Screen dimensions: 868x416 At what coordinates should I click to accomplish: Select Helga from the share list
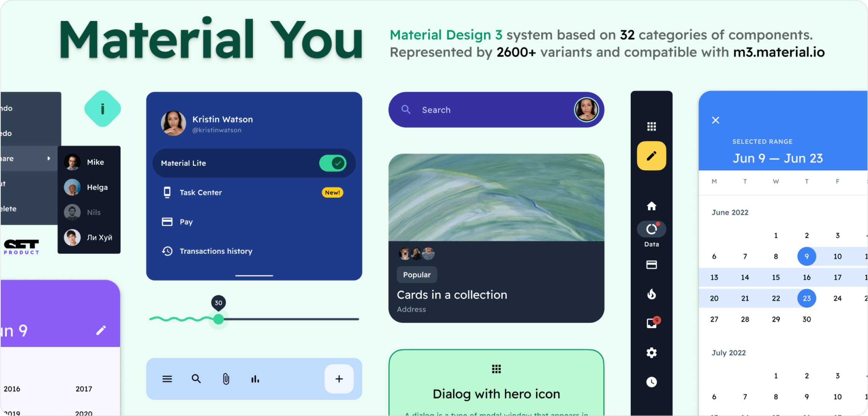90,187
